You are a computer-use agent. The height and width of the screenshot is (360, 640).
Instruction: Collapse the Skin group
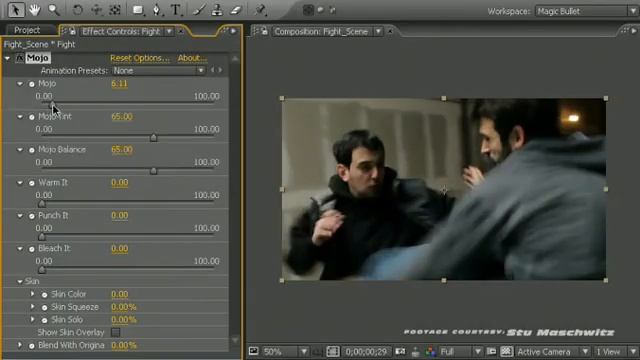[20, 282]
